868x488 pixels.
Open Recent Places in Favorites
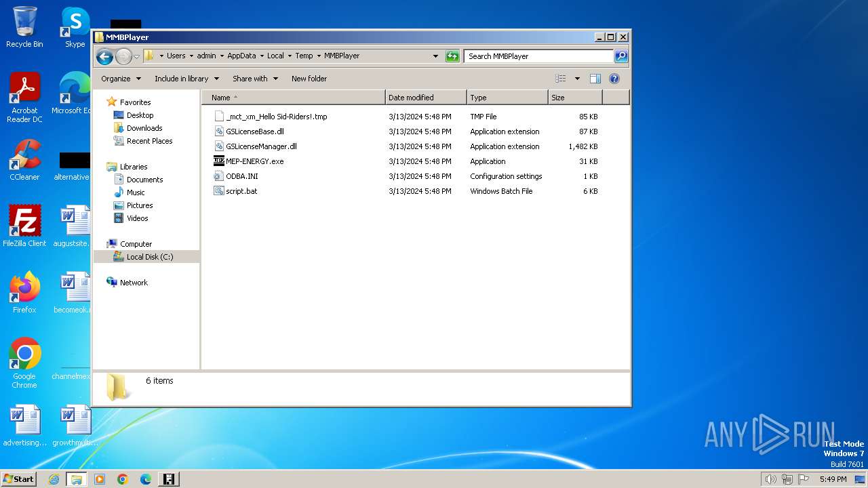pos(149,141)
